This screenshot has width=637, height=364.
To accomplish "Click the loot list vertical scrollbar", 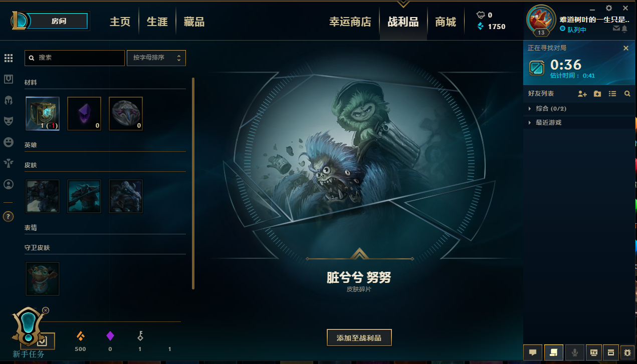I will coord(193,183).
